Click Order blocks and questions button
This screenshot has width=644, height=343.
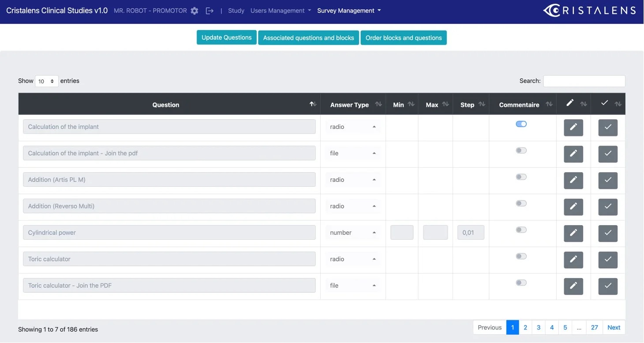pyautogui.click(x=403, y=38)
